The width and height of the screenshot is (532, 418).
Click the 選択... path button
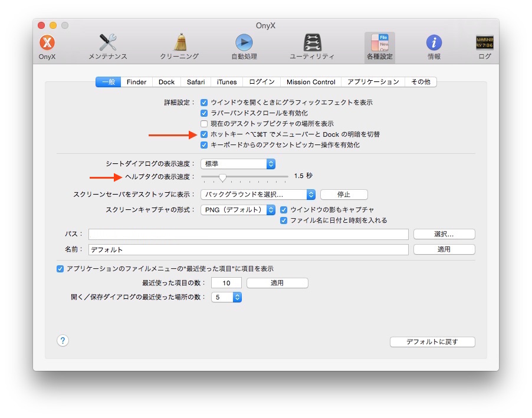click(x=444, y=234)
